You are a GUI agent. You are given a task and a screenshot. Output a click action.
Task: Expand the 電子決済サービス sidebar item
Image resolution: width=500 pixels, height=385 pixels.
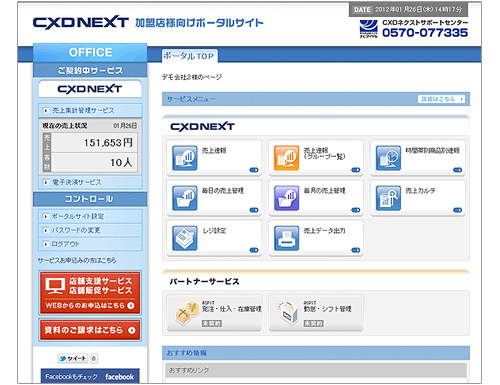point(90,182)
